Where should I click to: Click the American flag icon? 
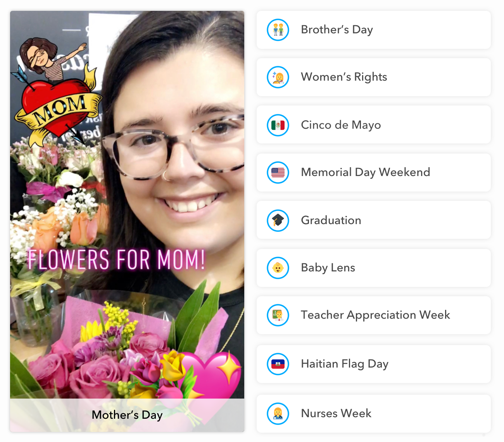coord(278,173)
